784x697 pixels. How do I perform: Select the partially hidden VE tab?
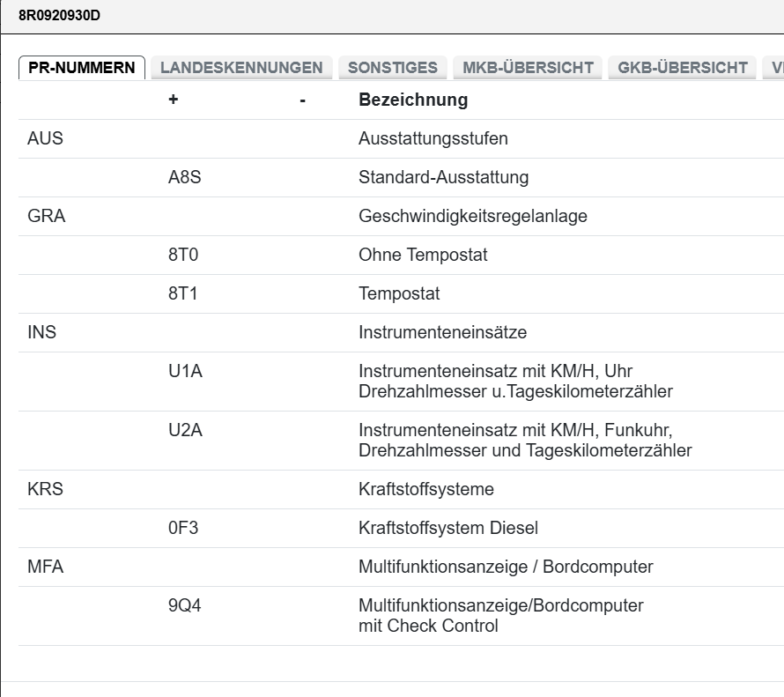pos(775,67)
